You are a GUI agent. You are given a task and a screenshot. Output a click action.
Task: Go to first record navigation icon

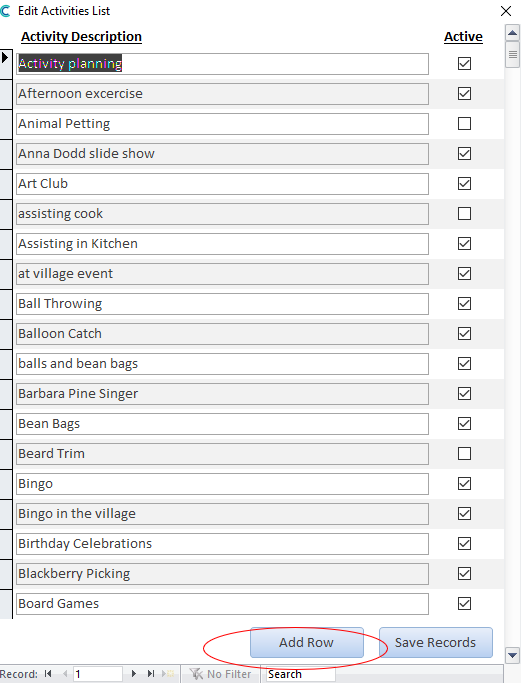(48, 674)
